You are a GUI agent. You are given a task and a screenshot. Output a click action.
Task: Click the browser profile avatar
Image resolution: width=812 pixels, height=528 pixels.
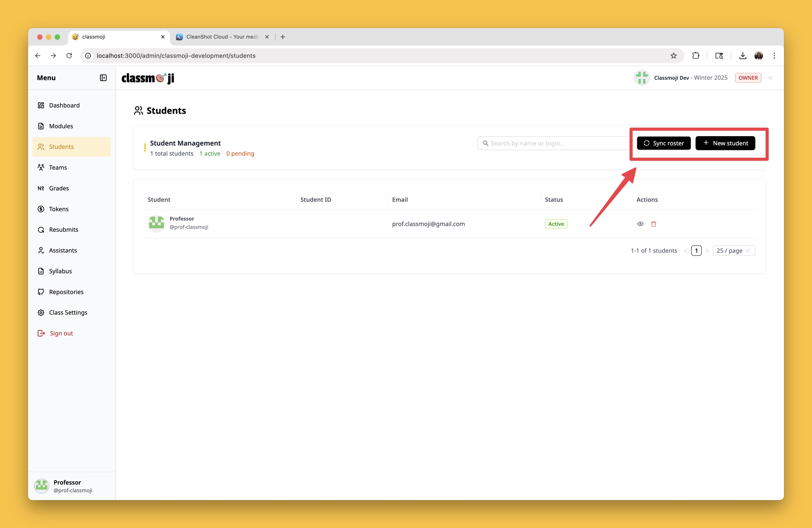click(x=758, y=56)
